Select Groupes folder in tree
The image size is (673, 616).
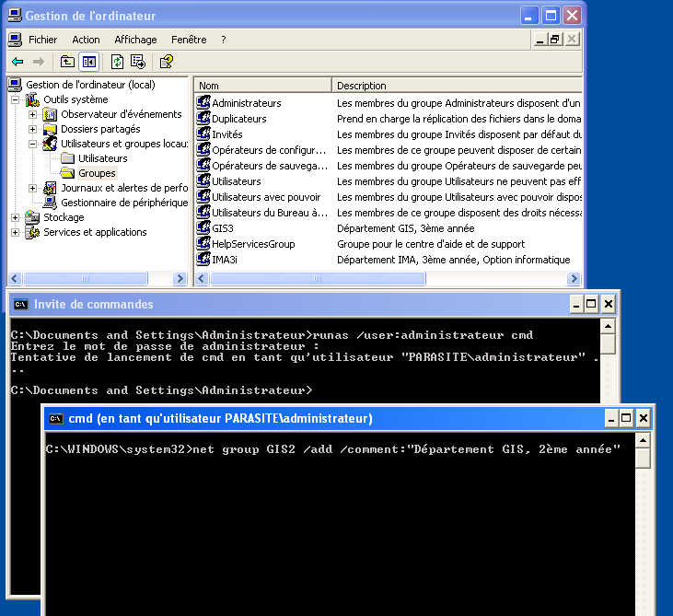click(97, 173)
